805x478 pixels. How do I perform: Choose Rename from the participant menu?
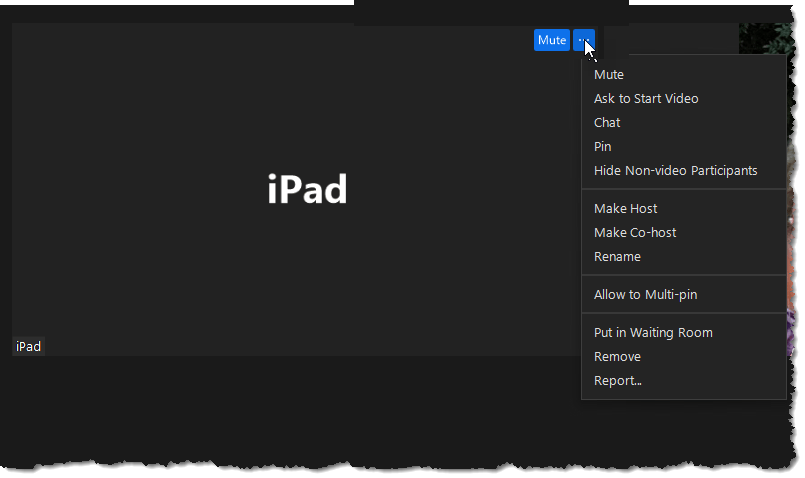617,257
